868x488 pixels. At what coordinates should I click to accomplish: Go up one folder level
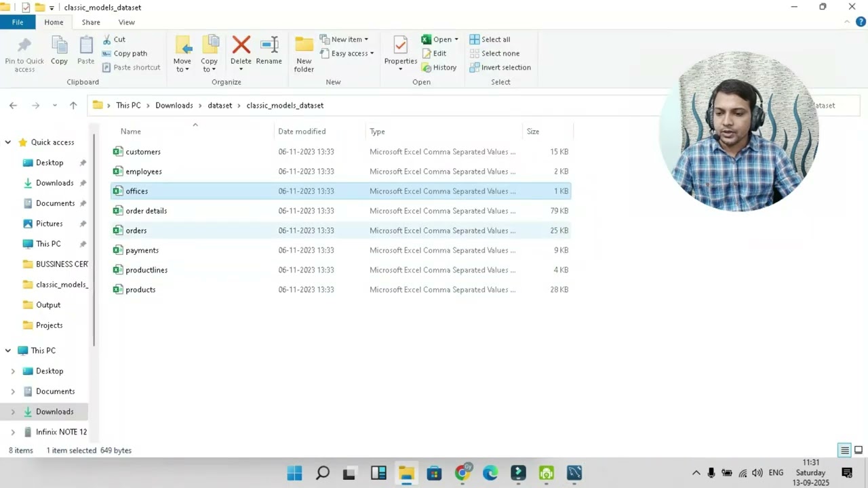(x=73, y=105)
